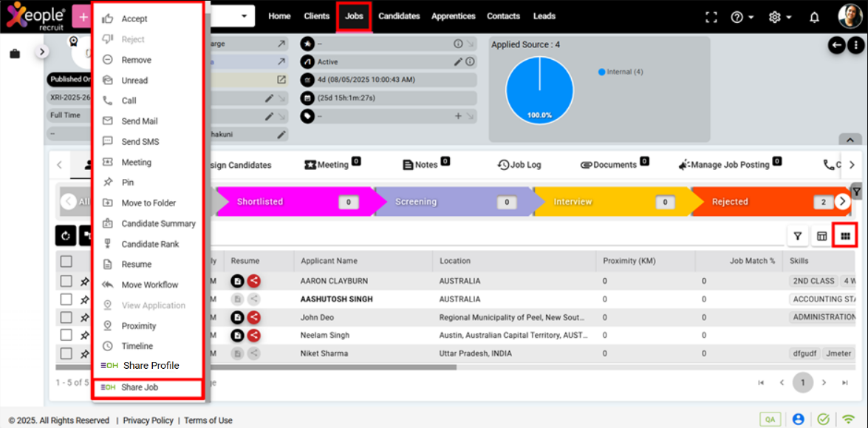Screen dimensions: 868x428
Task: Click the refresh button above the candidate grid
Action: [x=66, y=236]
